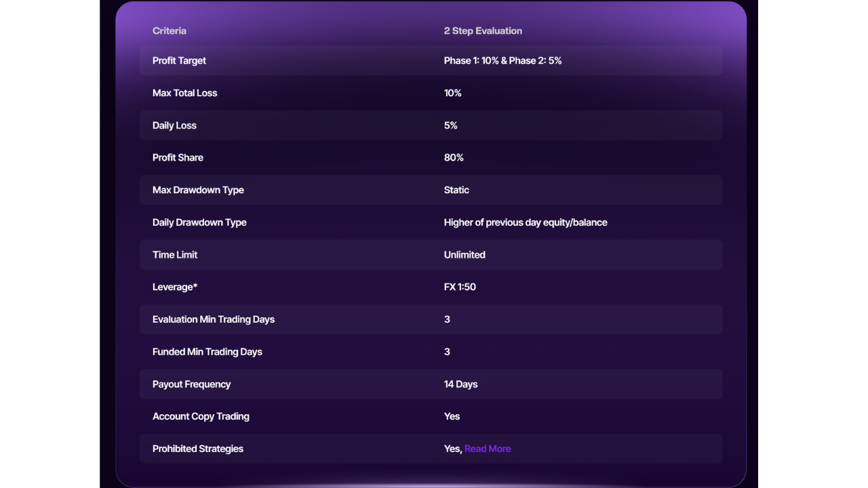Screen dimensions: 868x488
Task: Select the Max Drawdown Type label
Action: pos(198,190)
